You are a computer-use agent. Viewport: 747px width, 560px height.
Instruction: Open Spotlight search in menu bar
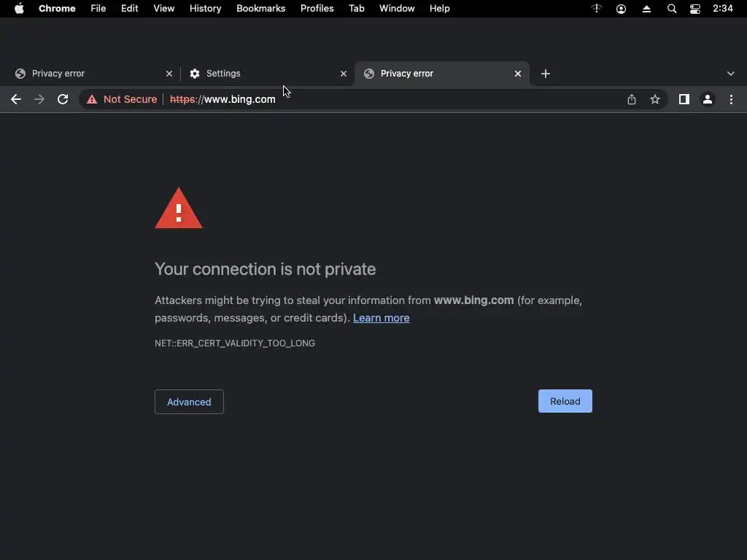tap(672, 9)
